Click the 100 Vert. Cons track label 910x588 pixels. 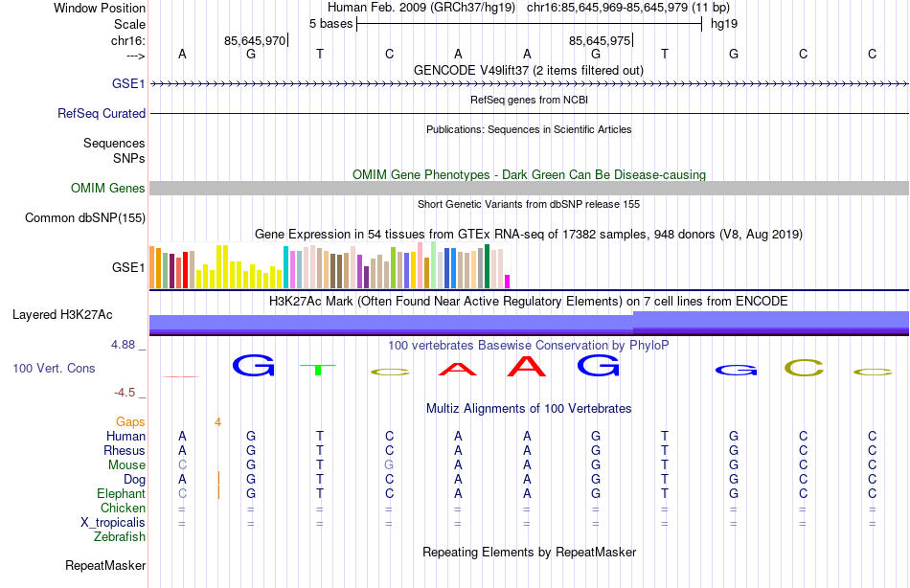(54, 368)
